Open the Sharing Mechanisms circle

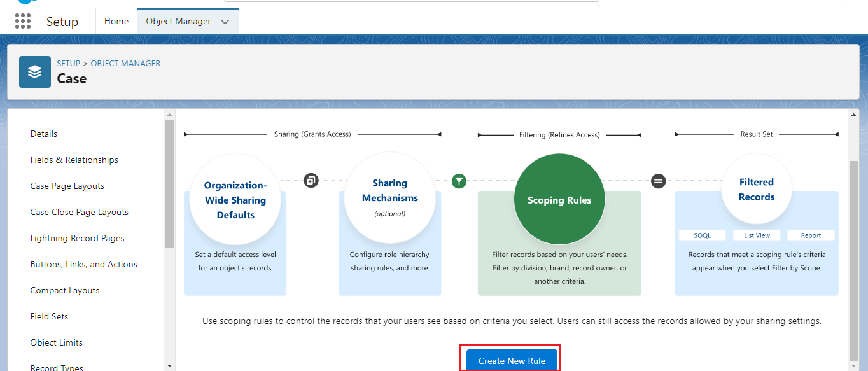(389, 197)
